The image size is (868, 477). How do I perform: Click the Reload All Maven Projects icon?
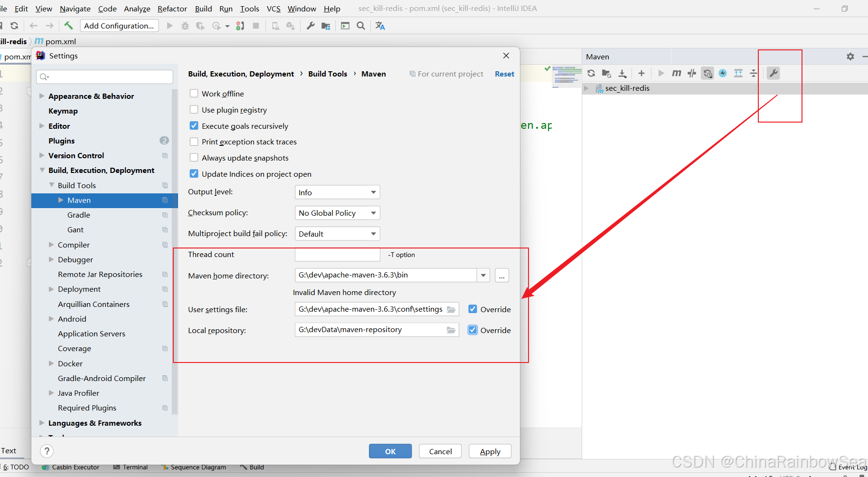point(591,73)
